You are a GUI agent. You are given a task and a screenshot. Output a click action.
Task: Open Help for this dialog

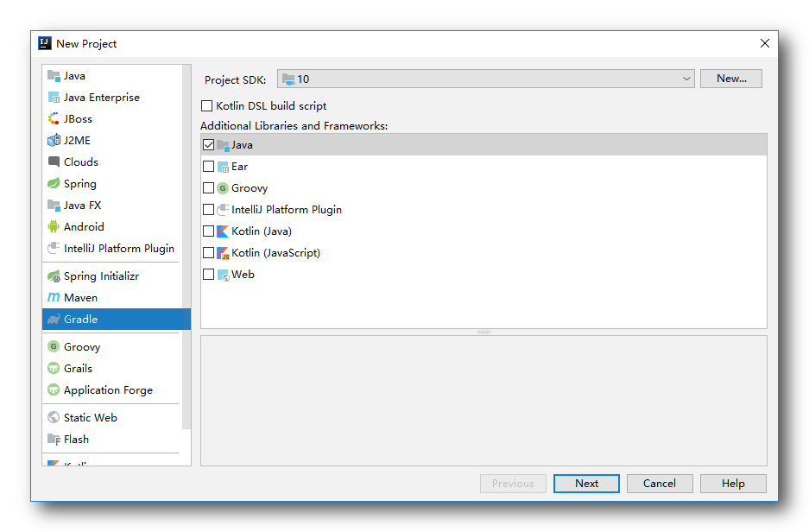pos(733,484)
